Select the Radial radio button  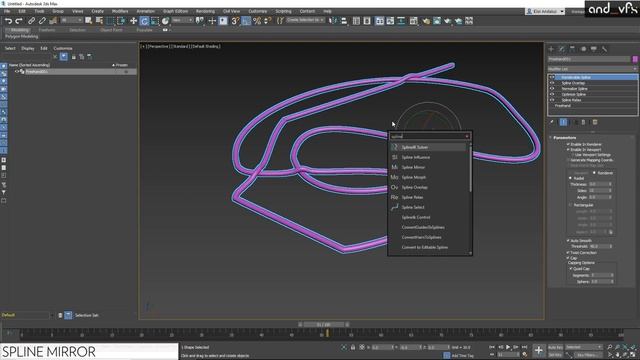point(571,178)
